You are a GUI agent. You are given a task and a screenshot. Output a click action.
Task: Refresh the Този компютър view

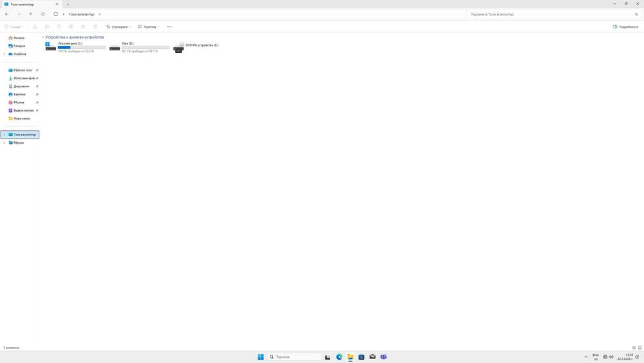tap(43, 14)
